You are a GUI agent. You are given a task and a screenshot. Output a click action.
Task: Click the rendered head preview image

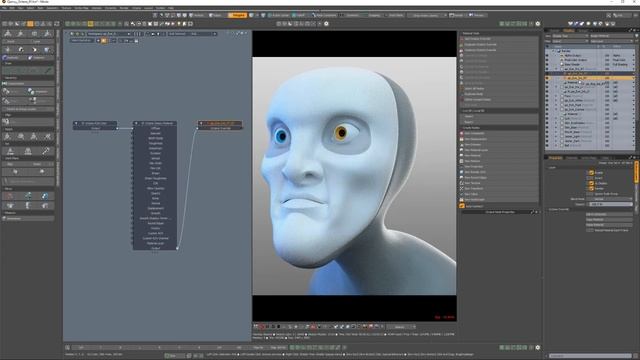tap(354, 176)
